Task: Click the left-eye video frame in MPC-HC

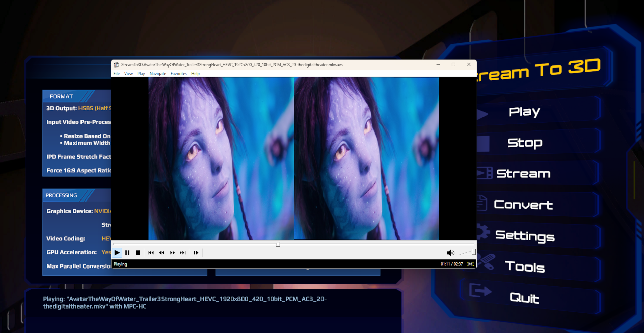Action: (221, 158)
